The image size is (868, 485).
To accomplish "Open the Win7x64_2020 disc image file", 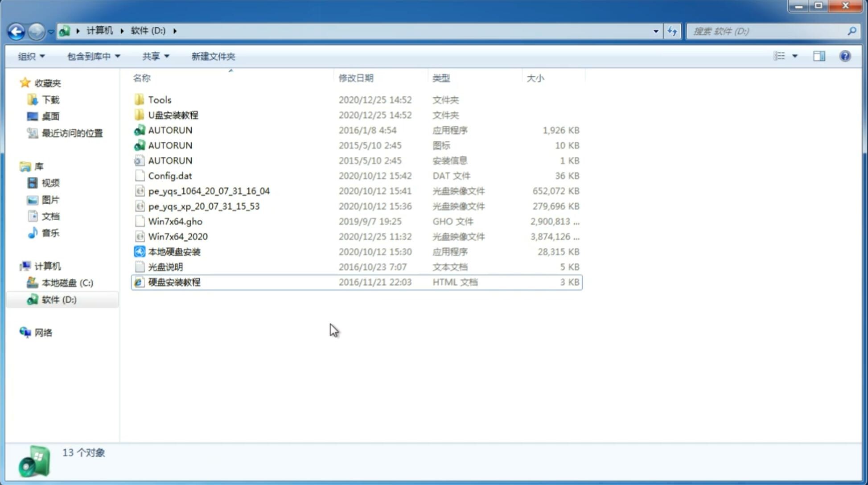I will 177,237.
